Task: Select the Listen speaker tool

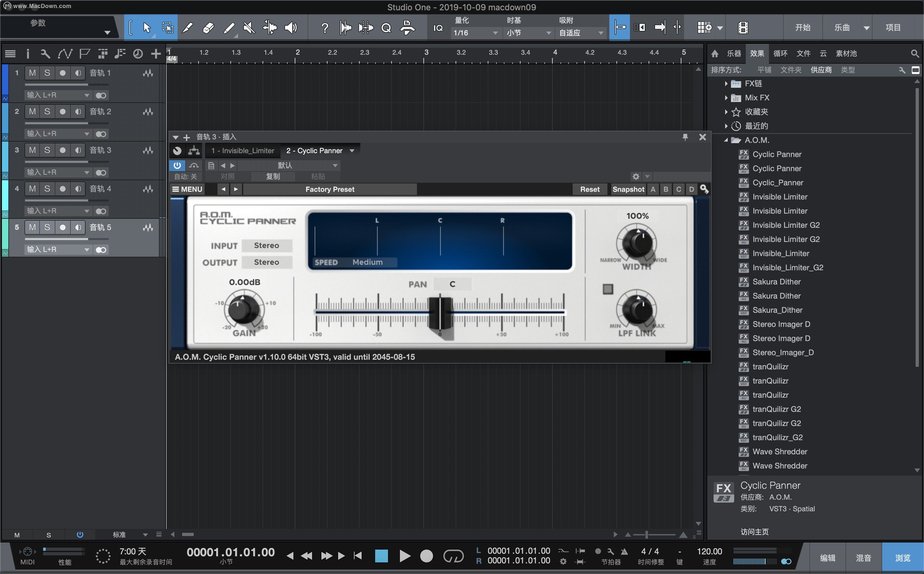Action: (x=291, y=27)
